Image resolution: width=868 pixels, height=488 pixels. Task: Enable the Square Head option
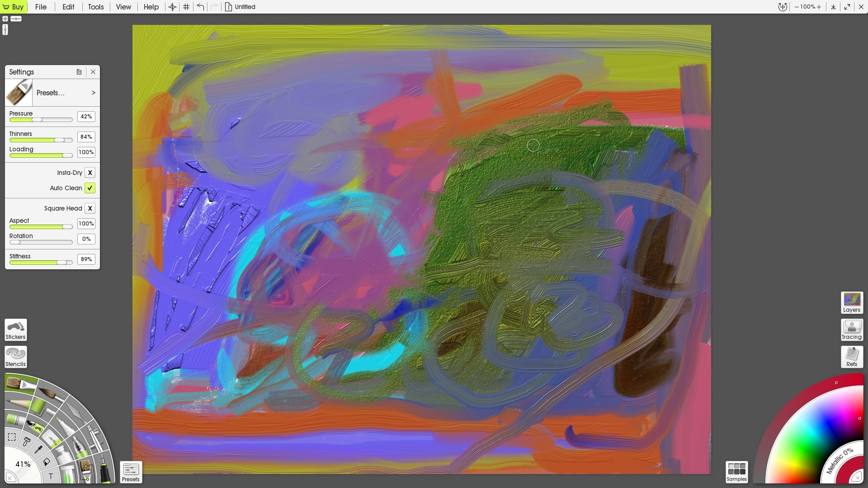pyautogui.click(x=90, y=208)
